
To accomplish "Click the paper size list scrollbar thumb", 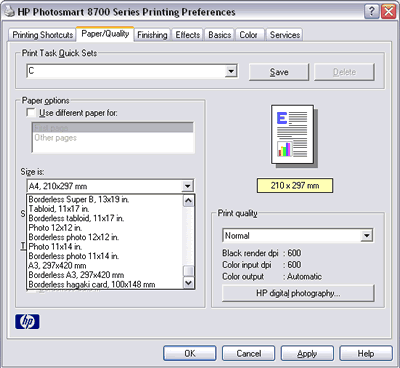I will click(188, 271).
